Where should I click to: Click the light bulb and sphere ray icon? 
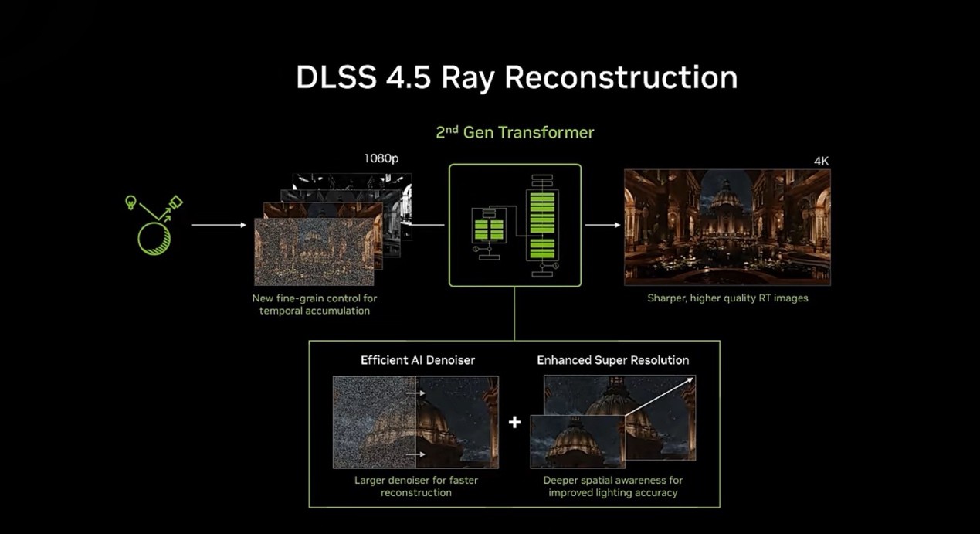tap(154, 224)
